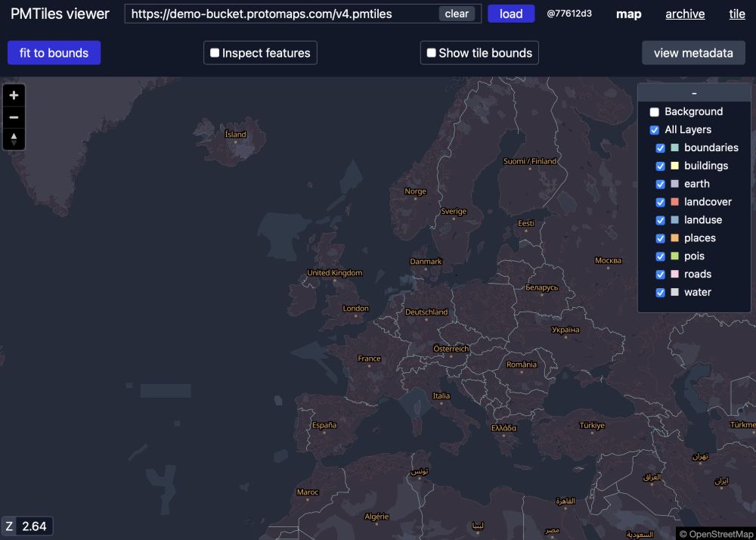
Task: Uncheck the buildings layer checkbox
Action: (x=661, y=166)
